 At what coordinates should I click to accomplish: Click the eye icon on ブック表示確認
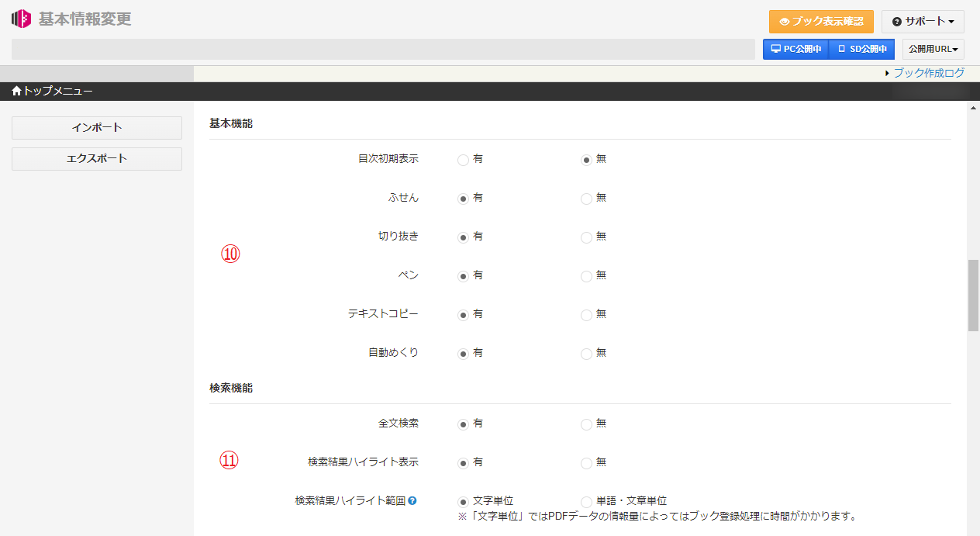click(x=785, y=22)
